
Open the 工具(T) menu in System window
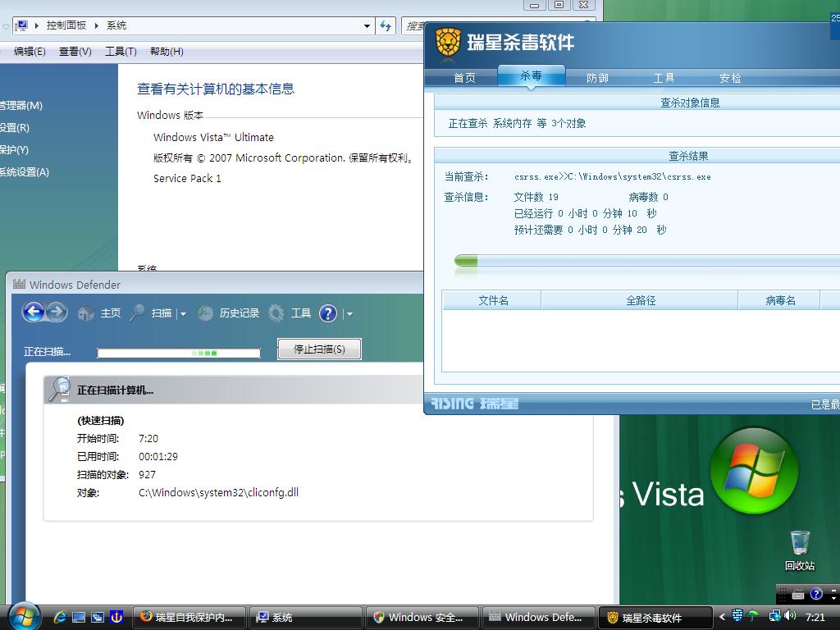(x=121, y=52)
